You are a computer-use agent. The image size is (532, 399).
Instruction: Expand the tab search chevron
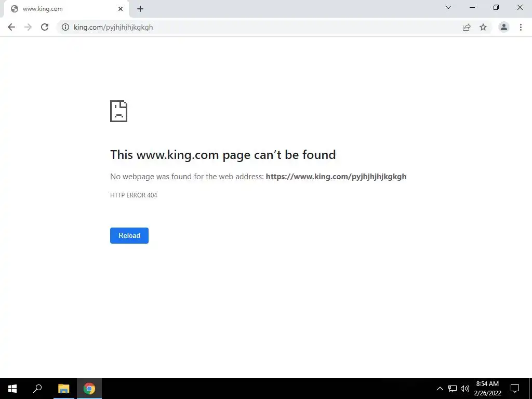point(448,7)
